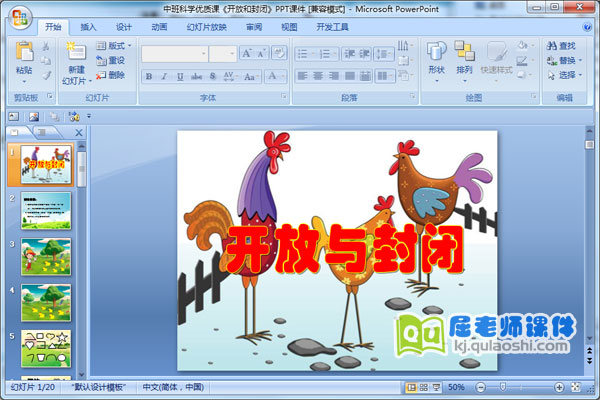This screenshot has height=400, width=600.
Task: Click the Zoom In plus button
Action: coord(559,387)
